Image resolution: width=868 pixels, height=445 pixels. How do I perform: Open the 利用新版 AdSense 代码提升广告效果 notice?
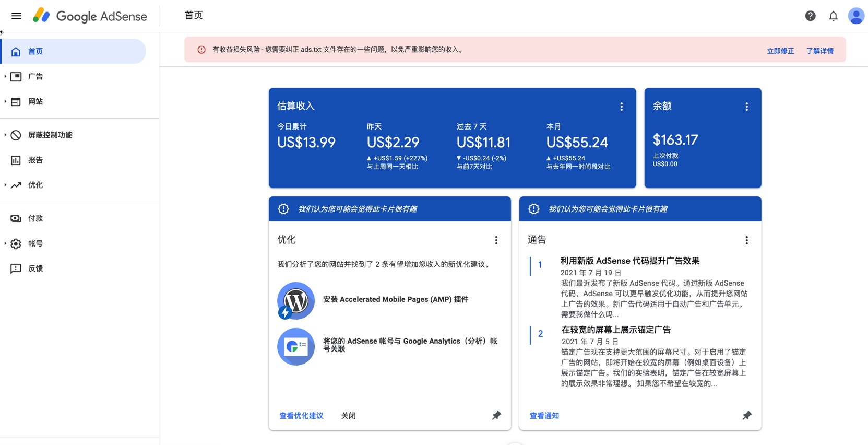pyautogui.click(x=630, y=261)
